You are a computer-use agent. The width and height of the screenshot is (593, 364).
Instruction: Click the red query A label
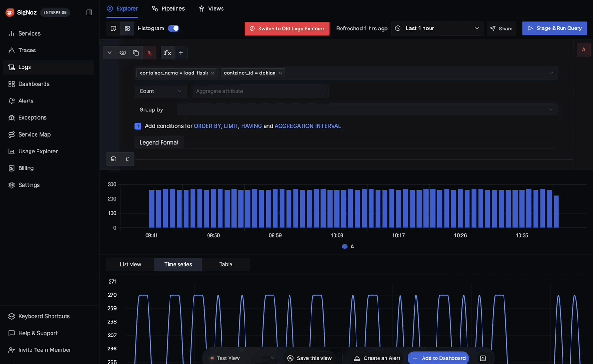tap(149, 53)
